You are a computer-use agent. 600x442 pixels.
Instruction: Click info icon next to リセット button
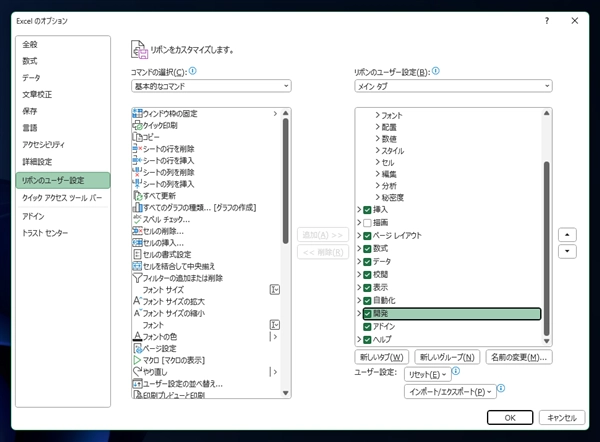click(x=456, y=371)
